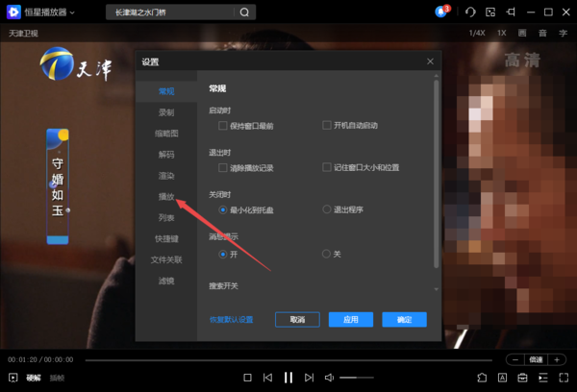The image size is (577, 392).
Task: Click the search magnifier icon
Action: (244, 12)
